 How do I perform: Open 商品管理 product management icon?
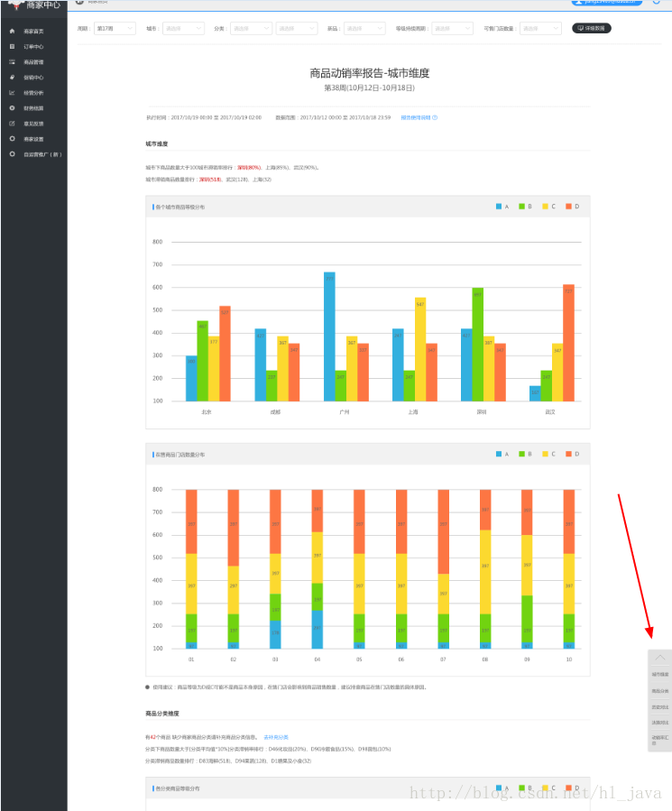coord(12,62)
